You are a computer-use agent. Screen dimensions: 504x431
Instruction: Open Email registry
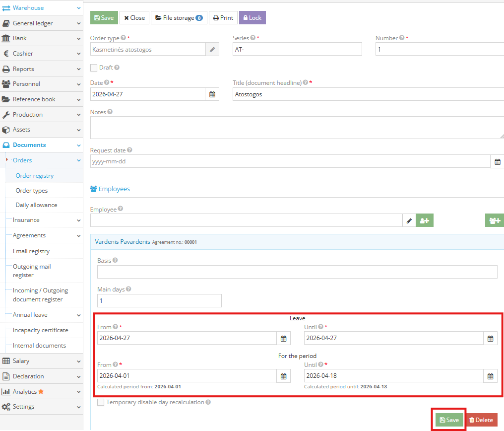tap(31, 251)
